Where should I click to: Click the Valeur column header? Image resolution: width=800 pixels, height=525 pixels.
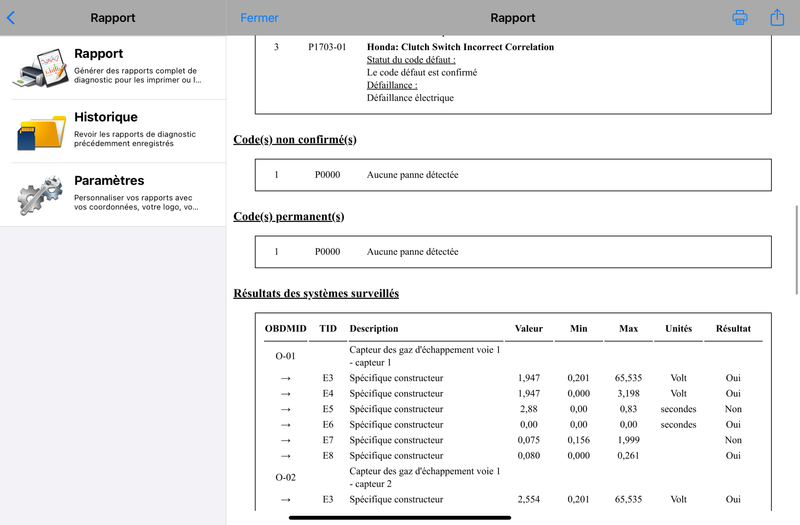tap(529, 329)
